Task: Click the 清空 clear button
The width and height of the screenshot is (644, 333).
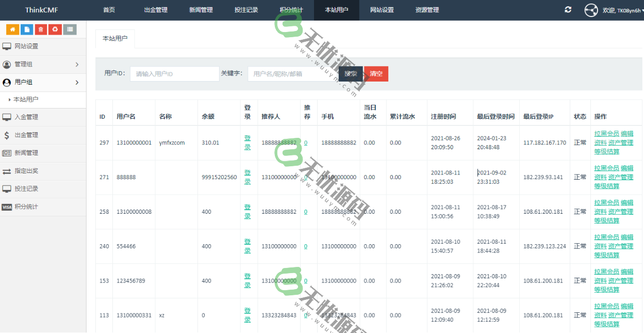Action: (375, 74)
